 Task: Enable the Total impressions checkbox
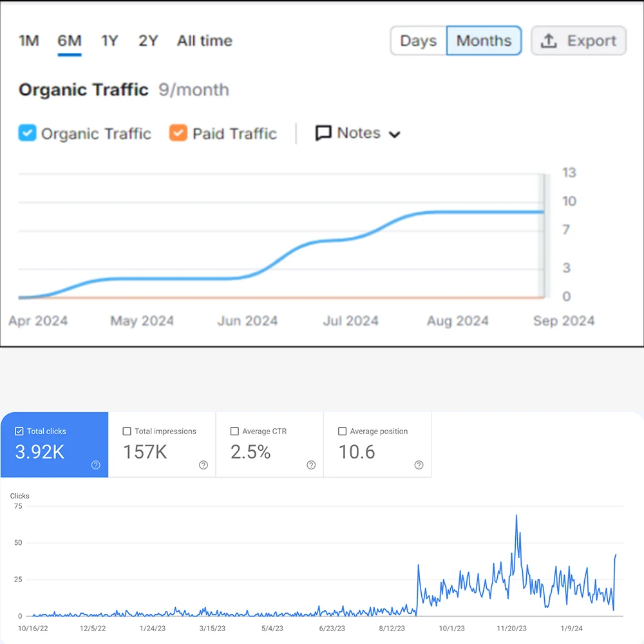(x=127, y=431)
